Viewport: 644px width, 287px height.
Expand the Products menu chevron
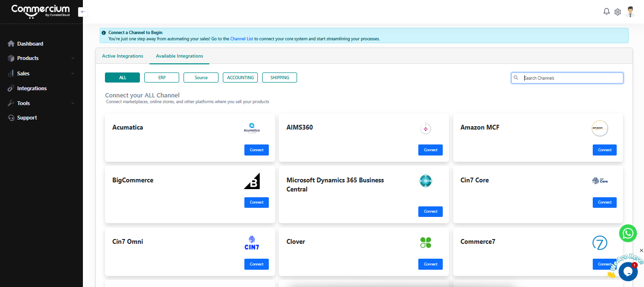pyautogui.click(x=73, y=58)
